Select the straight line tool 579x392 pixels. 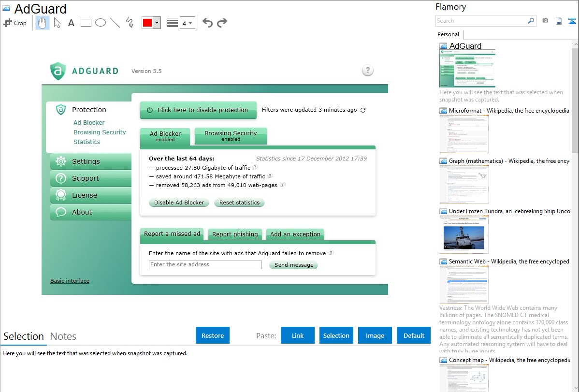115,23
